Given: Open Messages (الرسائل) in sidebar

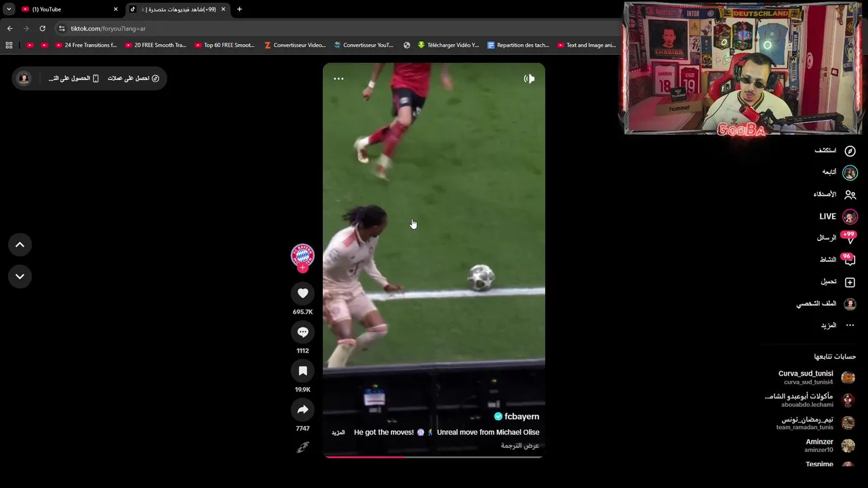Looking at the screenshot, I should coord(836,238).
